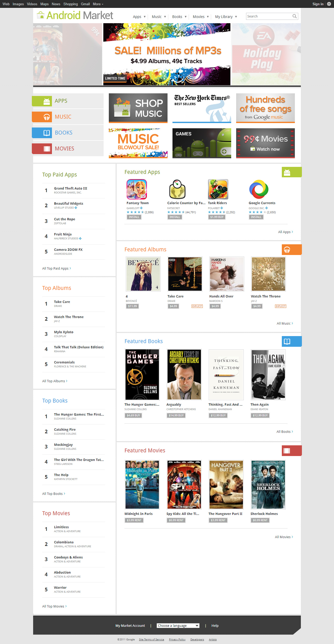
Task: Rent Sherlock Holmes for $0.99
Action: tap(260, 520)
